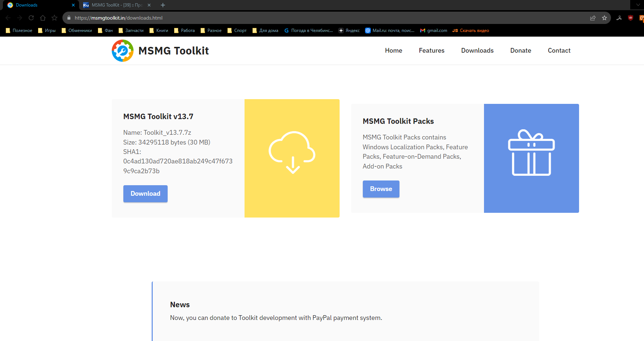Open the Features menu item

point(431,50)
